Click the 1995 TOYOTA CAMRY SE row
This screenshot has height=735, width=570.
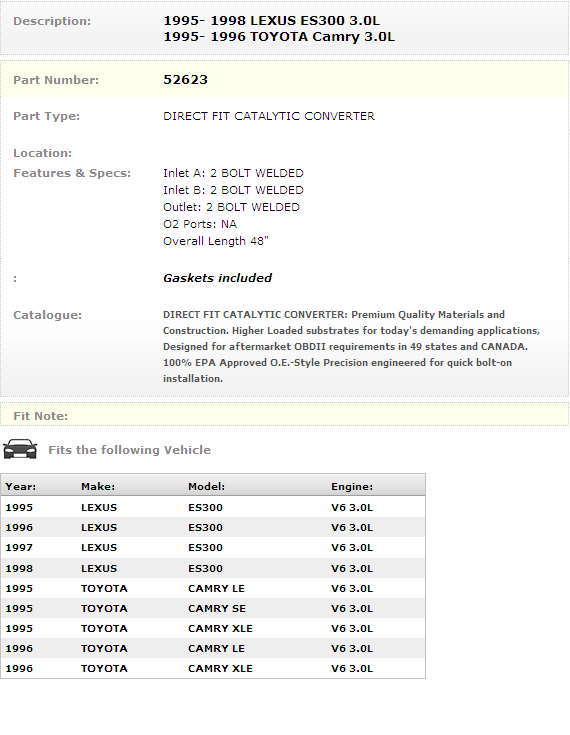coord(213,608)
